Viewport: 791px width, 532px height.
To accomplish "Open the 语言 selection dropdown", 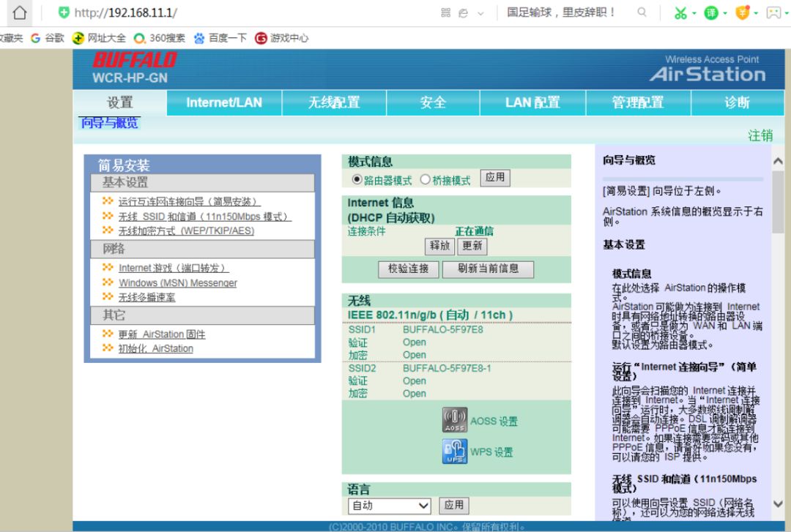I will coord(388,505).
